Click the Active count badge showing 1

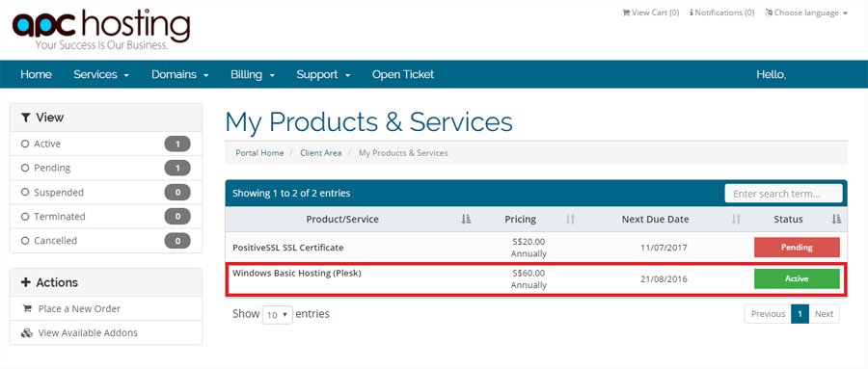pos(177,144)
